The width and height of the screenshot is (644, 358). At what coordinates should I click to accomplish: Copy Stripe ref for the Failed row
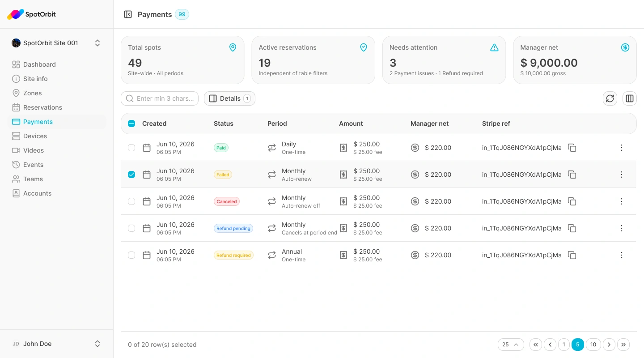pyautogui.click(x=572, y=175)
